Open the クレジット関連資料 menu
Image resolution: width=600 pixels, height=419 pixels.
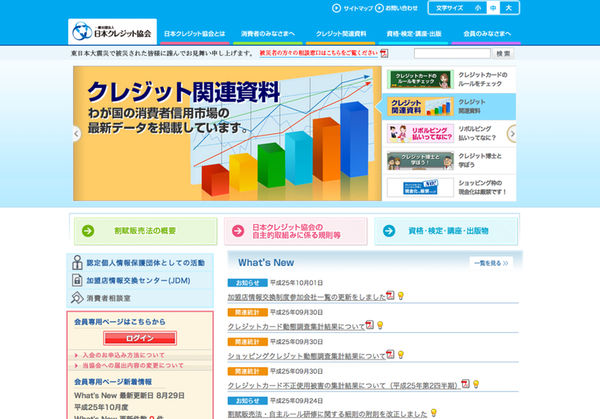coord(341,34)
